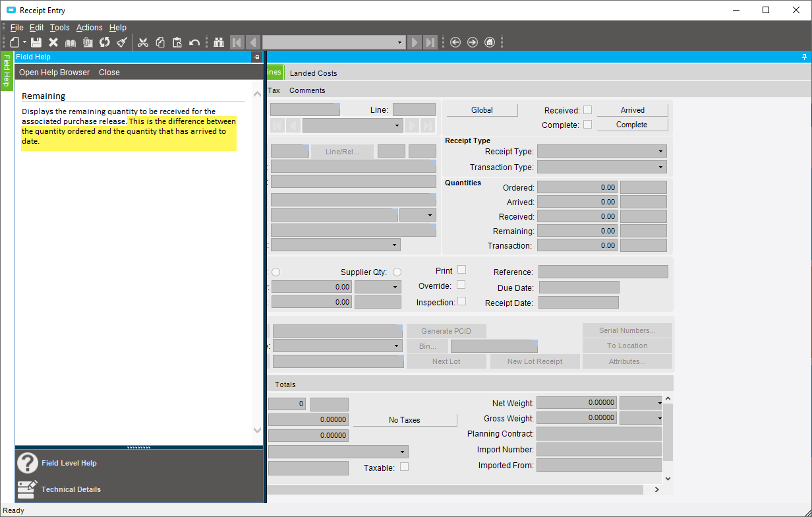Viewport: 812px width, 517px height.
Task: Clear the form with the broom icon
Action: [x=122, y=42]
